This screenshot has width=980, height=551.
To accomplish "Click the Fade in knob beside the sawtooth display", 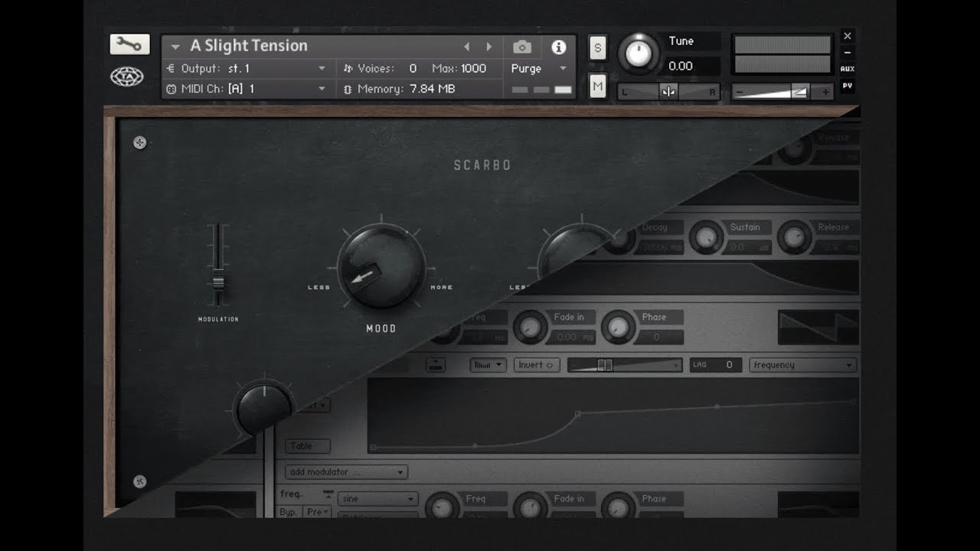I will (529, 328).
